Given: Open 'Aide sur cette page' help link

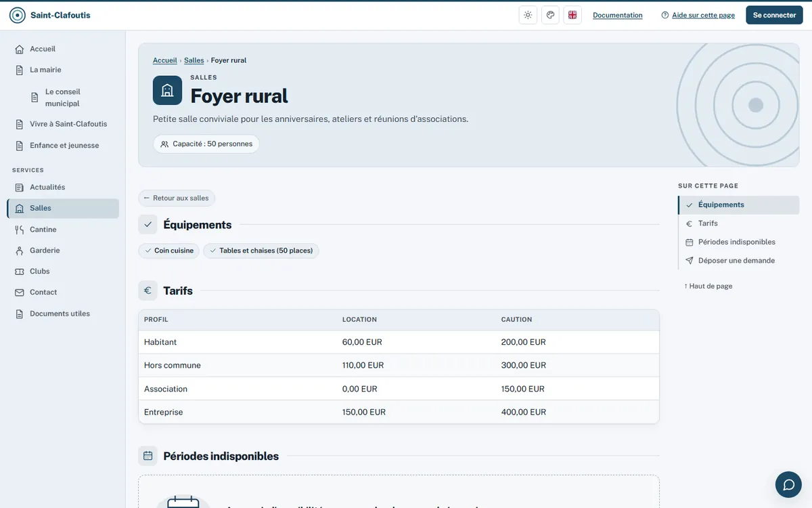Looking at the screenshot, I should pos(698,16).
